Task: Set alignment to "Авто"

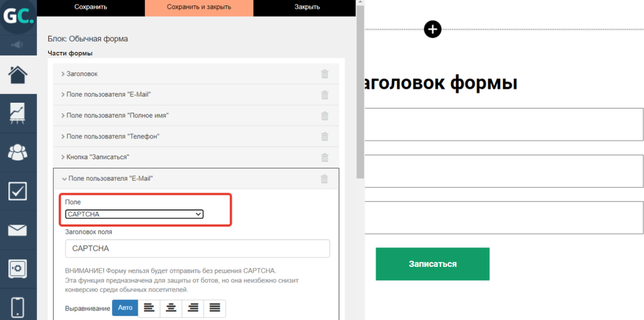Action: (x=125, y=308)
